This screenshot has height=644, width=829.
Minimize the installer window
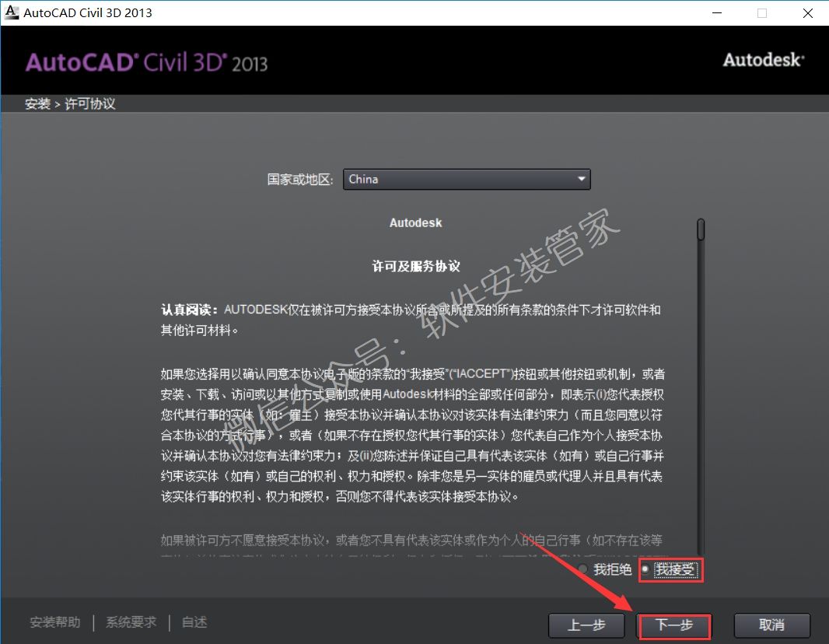tap(716, 12)
